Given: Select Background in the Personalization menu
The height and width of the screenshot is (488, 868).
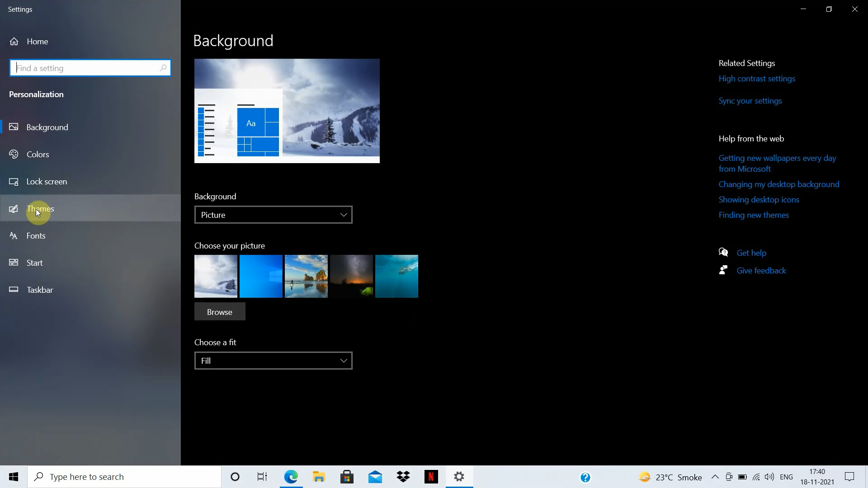Looking at the screenshot, I should [x=48, y=127].
